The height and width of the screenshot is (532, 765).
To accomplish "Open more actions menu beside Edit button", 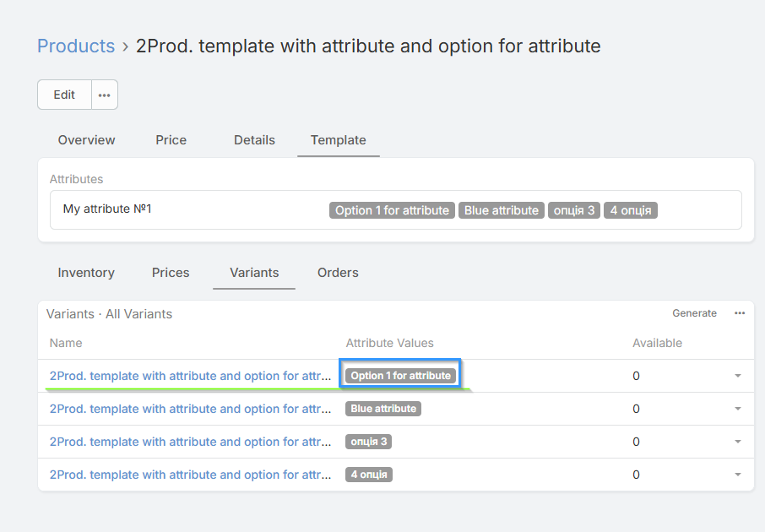I will click(x=104, y=95).
